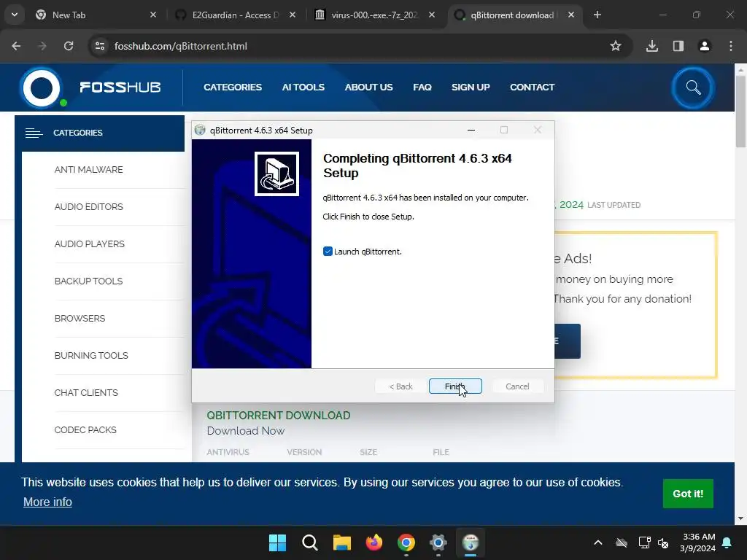This screenshot has height=560, width=747.
Task: Click SIGN UP in the header
Action: tap(471, 87)
